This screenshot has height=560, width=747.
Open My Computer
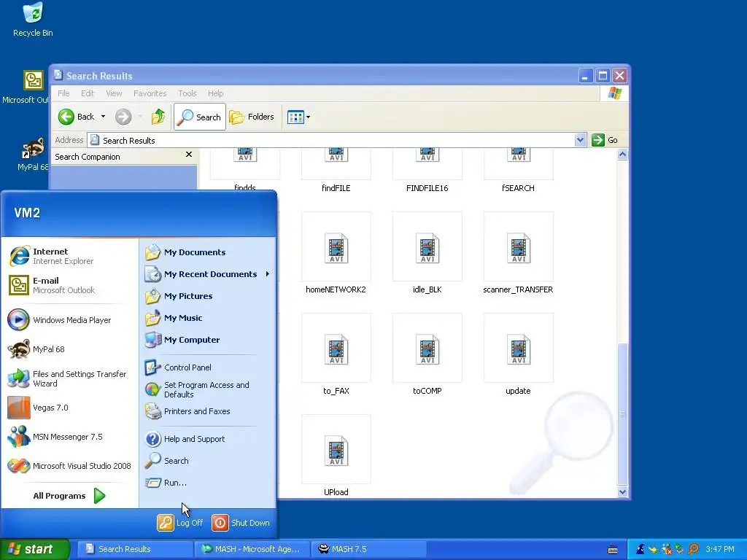(208, 340)
